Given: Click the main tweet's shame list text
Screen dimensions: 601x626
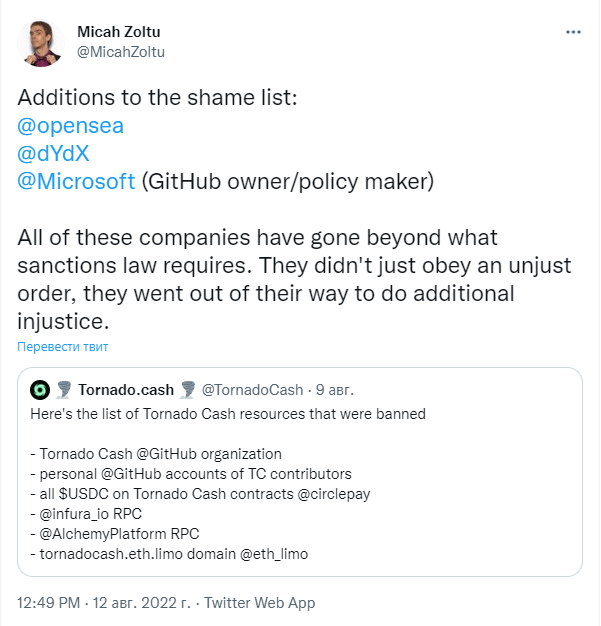Looking at the screenshot, I should (x=156, y=98).
